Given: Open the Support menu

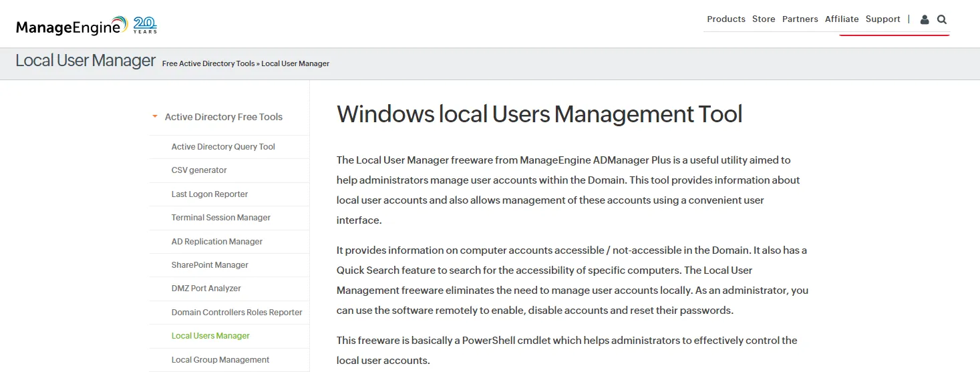Looking at the screenshot, I should point(883,19).
